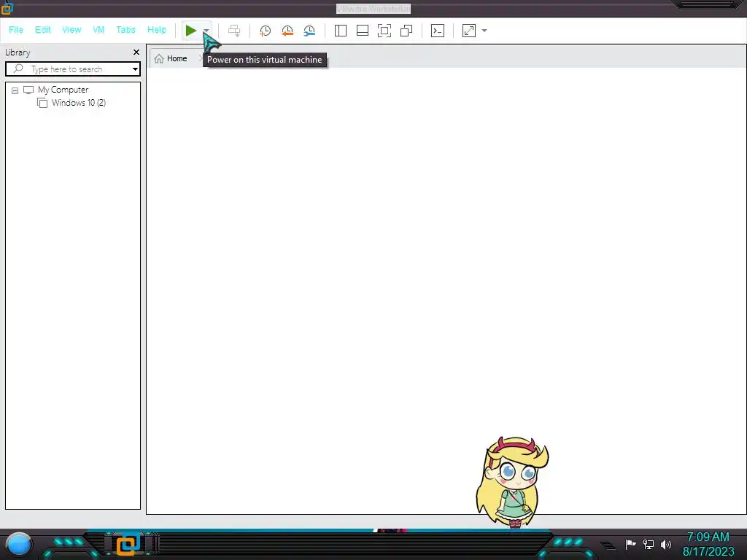Image resolution: width=747 pixels, height=560 pixels.
Task: Close the Library panel
Action: tap(136, 52)
